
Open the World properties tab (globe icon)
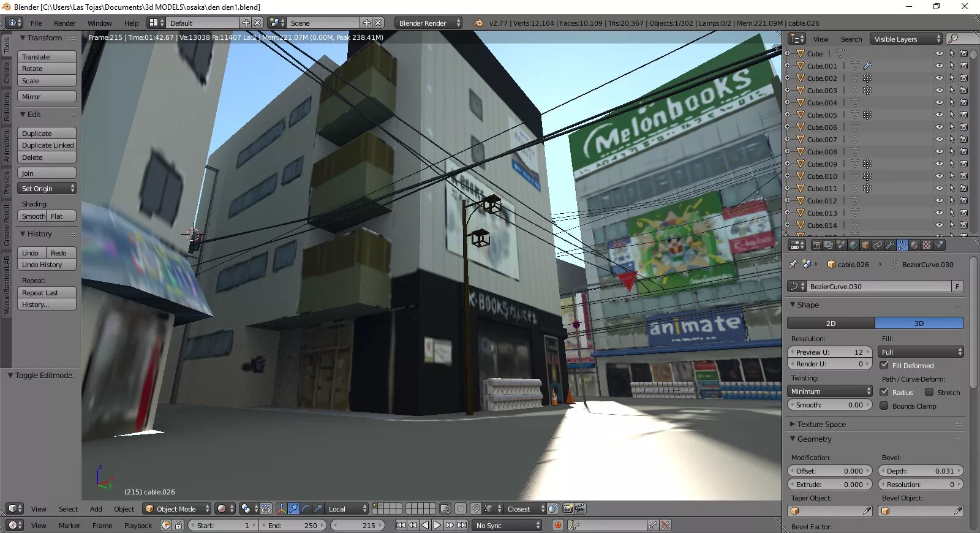tap(853, 245)
